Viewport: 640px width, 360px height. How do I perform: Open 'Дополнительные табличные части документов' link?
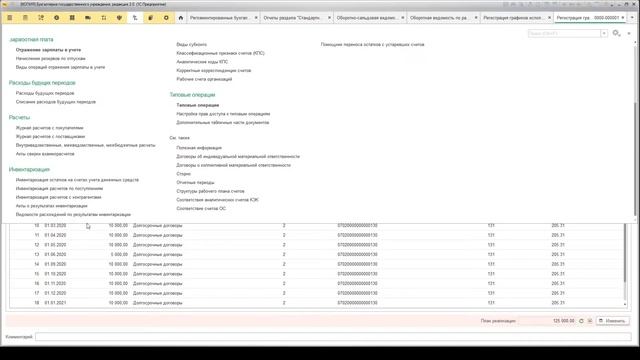coord(222,122)
